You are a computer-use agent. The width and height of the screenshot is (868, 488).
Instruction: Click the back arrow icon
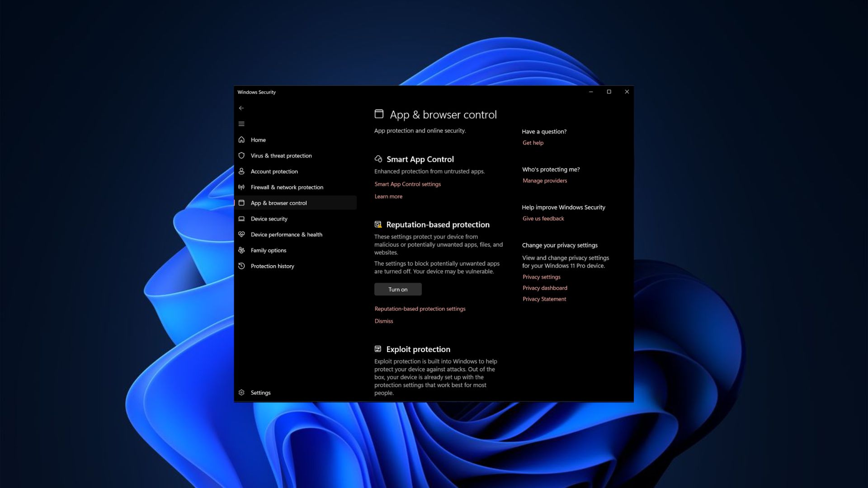point(241,108)
